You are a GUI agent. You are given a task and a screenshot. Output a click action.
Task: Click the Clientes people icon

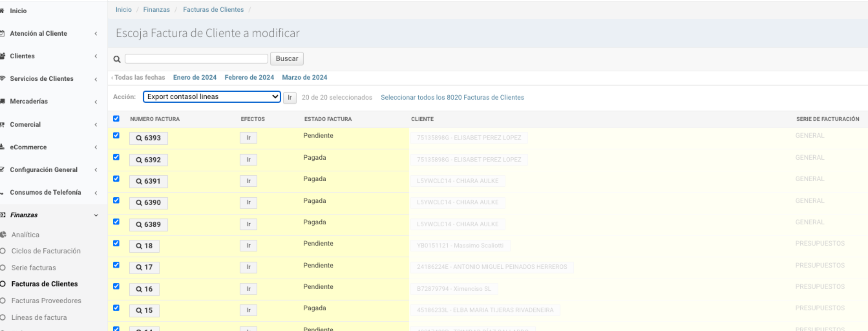[x=2, y=56]
